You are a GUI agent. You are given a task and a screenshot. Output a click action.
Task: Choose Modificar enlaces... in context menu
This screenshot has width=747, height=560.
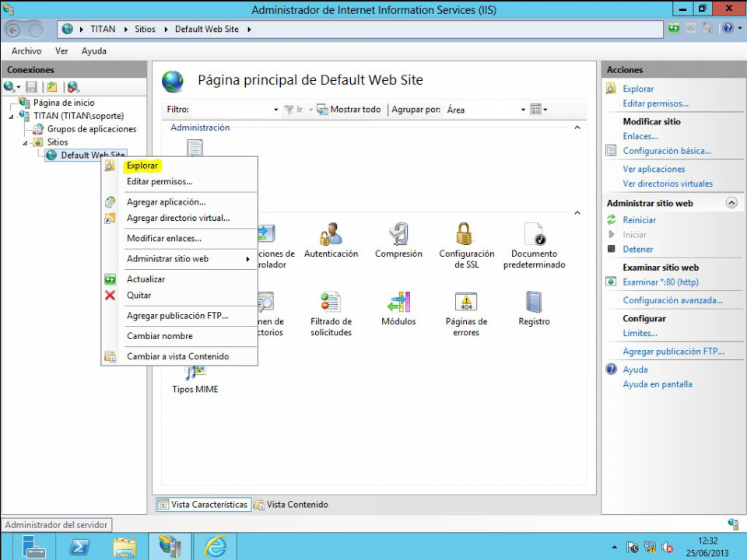pos(164,239)
